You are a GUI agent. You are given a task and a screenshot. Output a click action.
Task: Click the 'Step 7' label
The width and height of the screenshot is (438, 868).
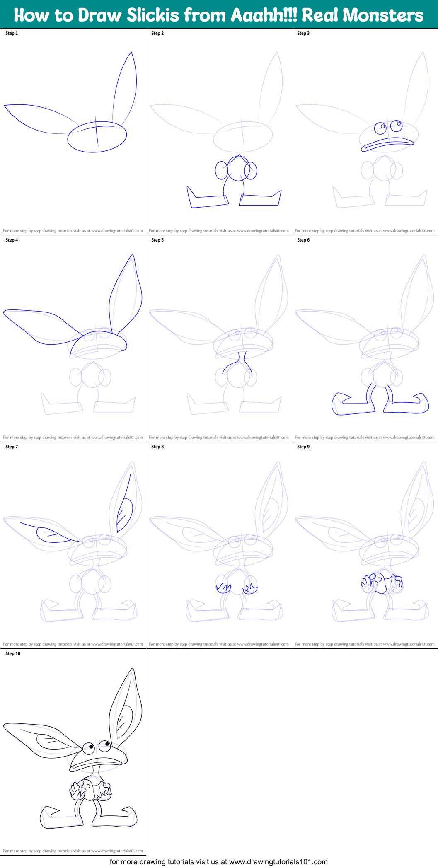[x=12, y=447]
